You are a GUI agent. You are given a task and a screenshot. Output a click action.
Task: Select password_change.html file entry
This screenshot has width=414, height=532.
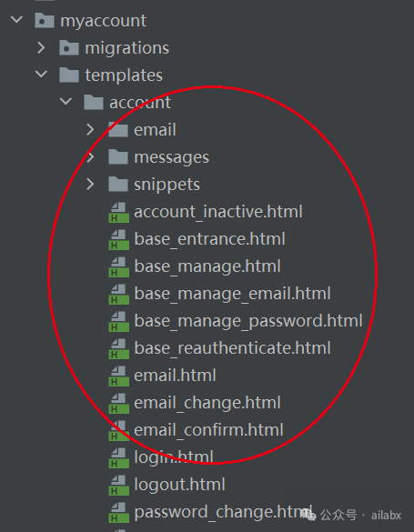click(x=223, y=512)
